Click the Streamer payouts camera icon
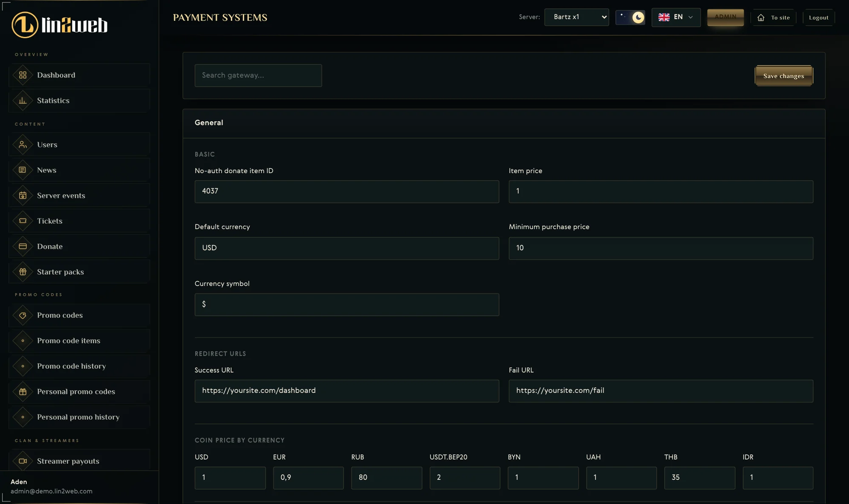Image resolution: width=849 pixels, height=504 pixels. (23, 461)
